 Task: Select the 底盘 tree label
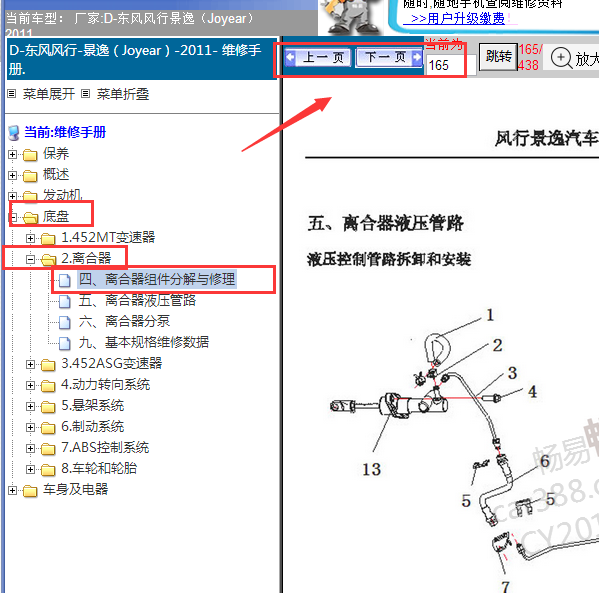pyautogui.click(x=56, y=217)
